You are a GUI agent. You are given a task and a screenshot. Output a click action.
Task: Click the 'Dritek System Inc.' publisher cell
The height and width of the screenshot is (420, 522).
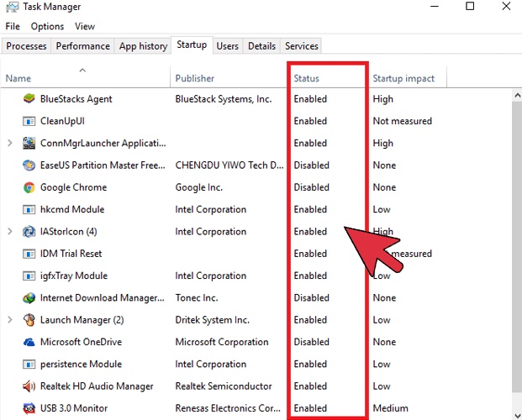click(213, 320)
